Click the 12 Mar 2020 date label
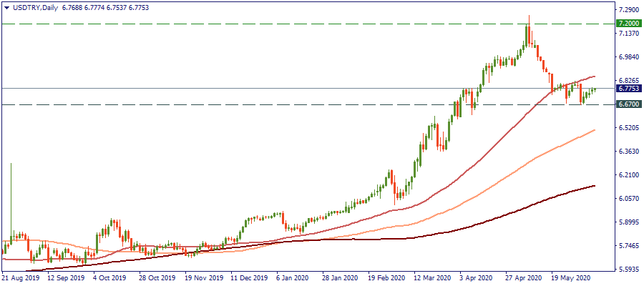The image size is (644, 286). pyautogui.click(x=434, y=278)
